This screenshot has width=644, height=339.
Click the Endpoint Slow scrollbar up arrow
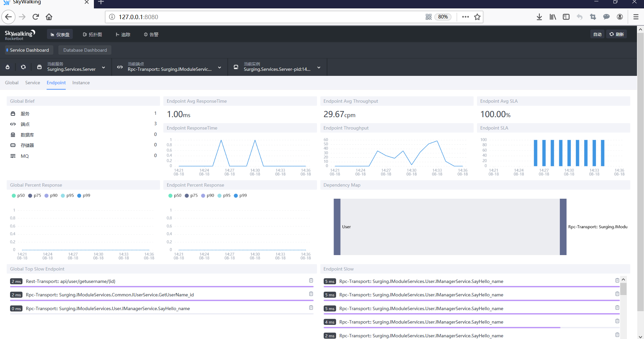point(623,280)
